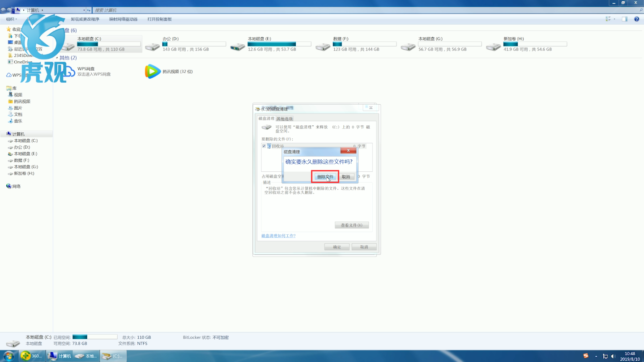Open the Windows Start button
Viewport: 644px width, 362px height.
point(9,356)
